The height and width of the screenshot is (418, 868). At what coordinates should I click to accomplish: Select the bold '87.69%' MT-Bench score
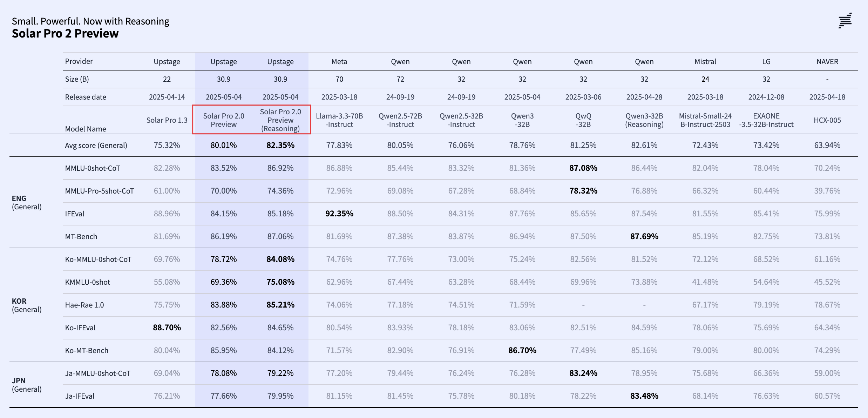tap(644, 236)
